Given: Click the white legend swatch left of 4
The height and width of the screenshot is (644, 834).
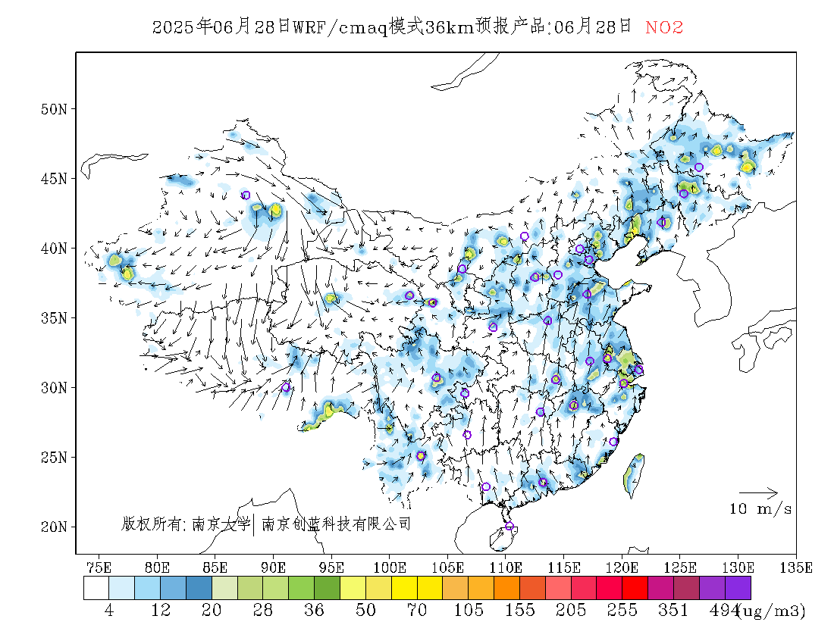Looking at the screenshot, I should click(96, 588).
